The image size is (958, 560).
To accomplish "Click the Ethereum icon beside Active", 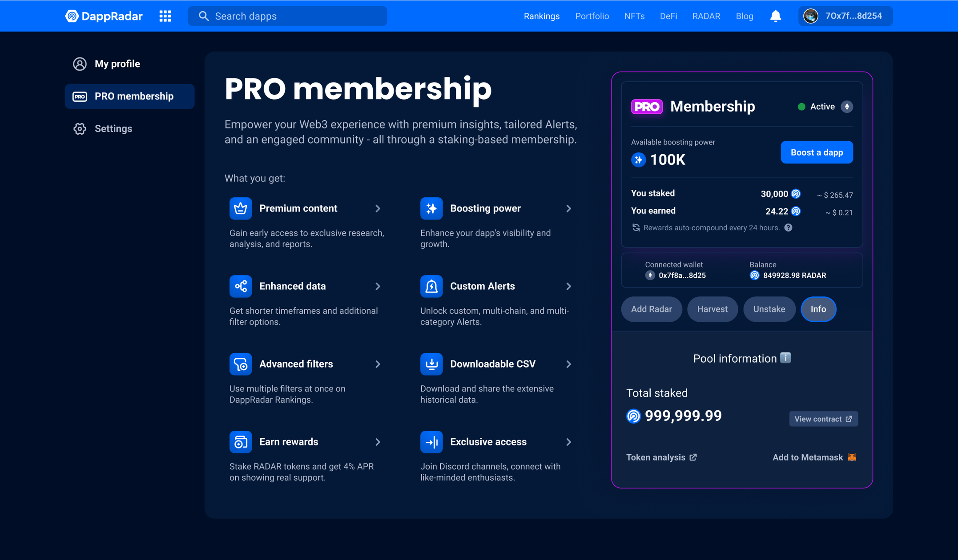I will (847, 107).
